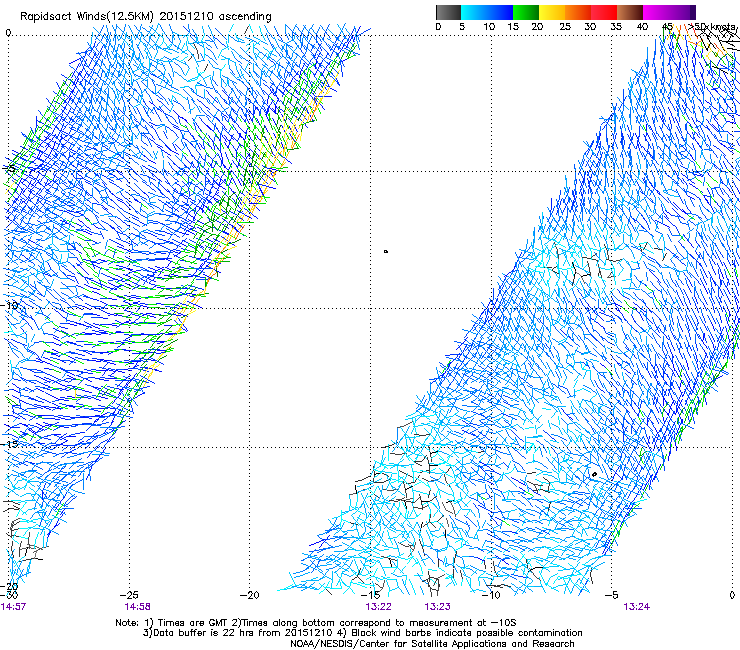Viewport: 740px width, 650px height.
Task: Click the 'Data buffer is 22 hrs' note line
Action: click(362, 633)
